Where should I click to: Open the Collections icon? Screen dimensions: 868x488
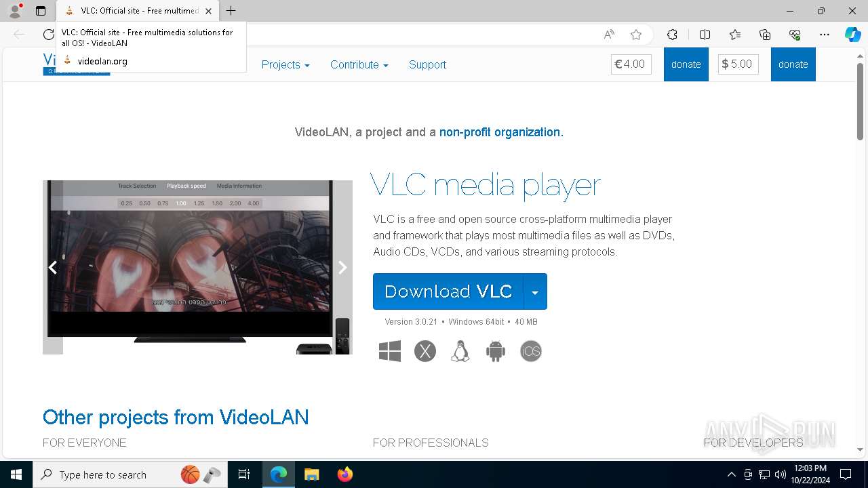765,35
